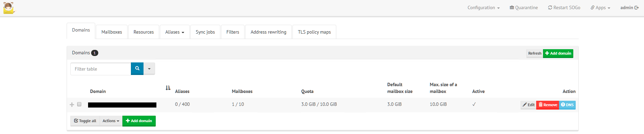Tick the domain row checkbox
This screenshot has width=644, height=134.
click(x=79, y=104)
